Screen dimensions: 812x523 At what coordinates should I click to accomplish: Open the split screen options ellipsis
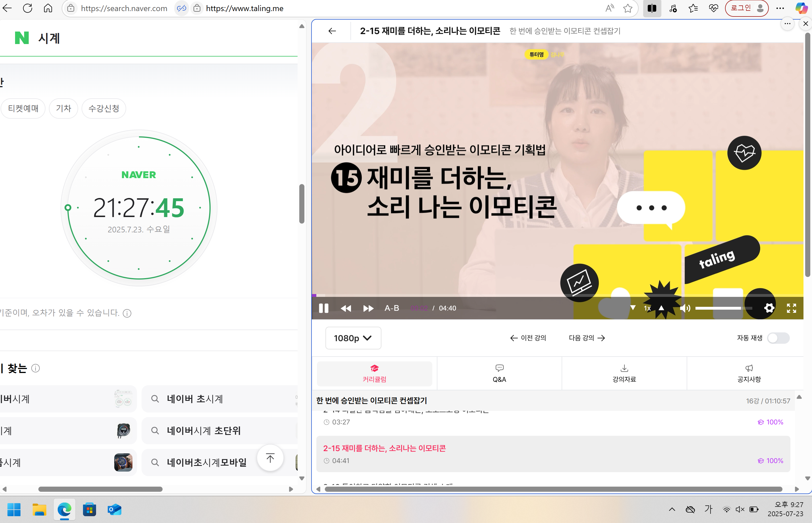[788, 23]
